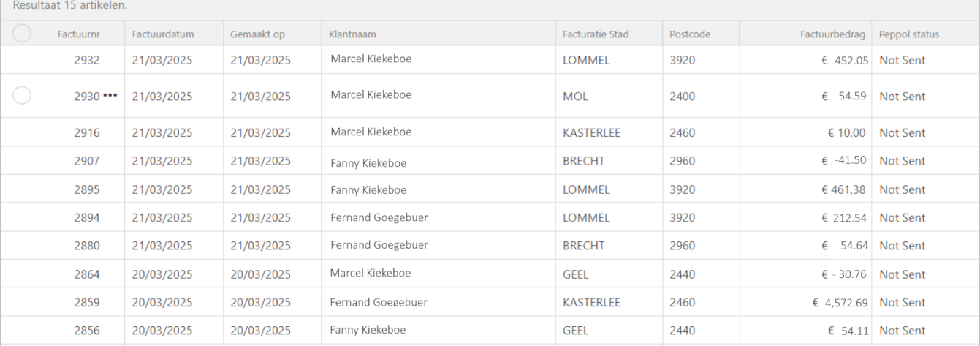
Task: Open the three-dot menu for invoice 2930
Action: tap(110, 96)
